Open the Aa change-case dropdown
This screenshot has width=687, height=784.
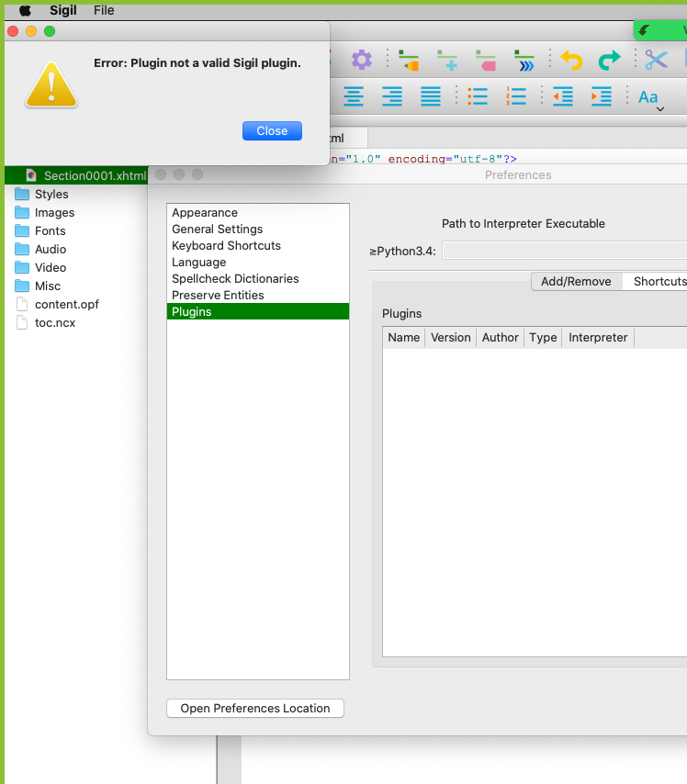650,98
